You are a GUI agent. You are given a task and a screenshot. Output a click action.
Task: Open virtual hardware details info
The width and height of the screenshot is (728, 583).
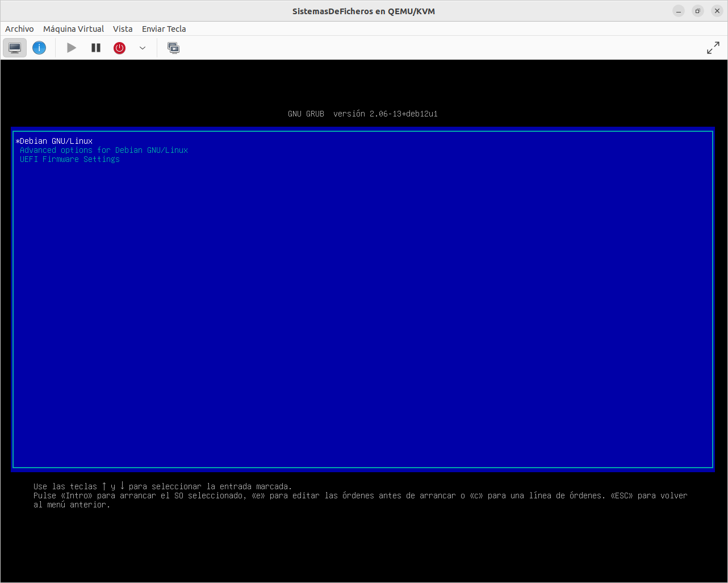coord(39,48)
